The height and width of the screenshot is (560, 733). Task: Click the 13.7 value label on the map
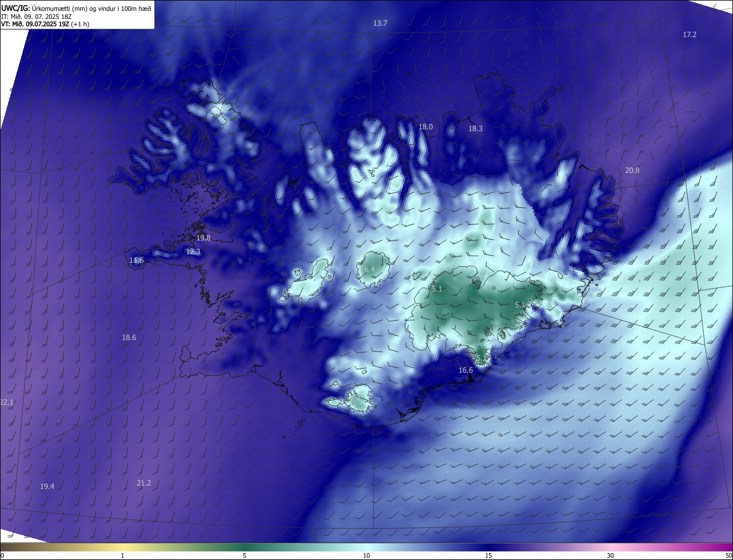(380, 23)
